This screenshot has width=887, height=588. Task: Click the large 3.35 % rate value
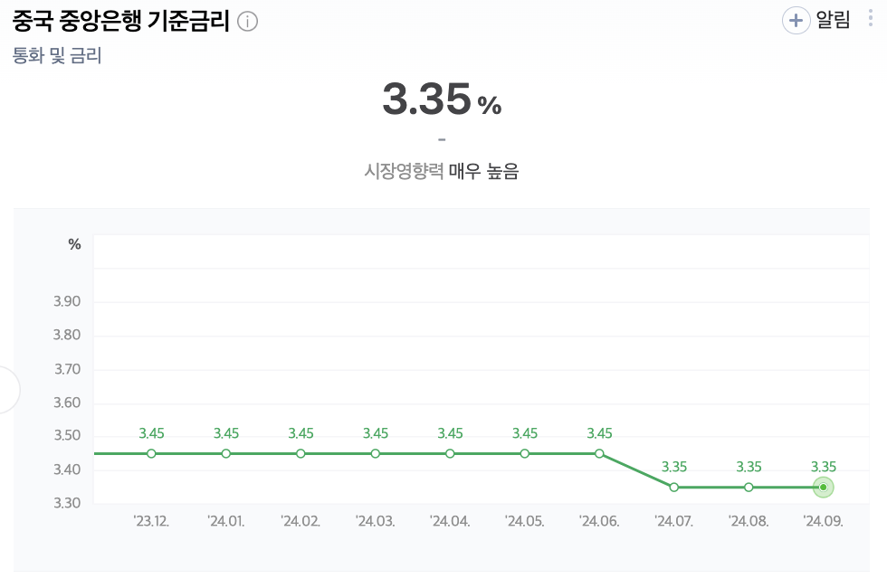(x=442, y=100)
